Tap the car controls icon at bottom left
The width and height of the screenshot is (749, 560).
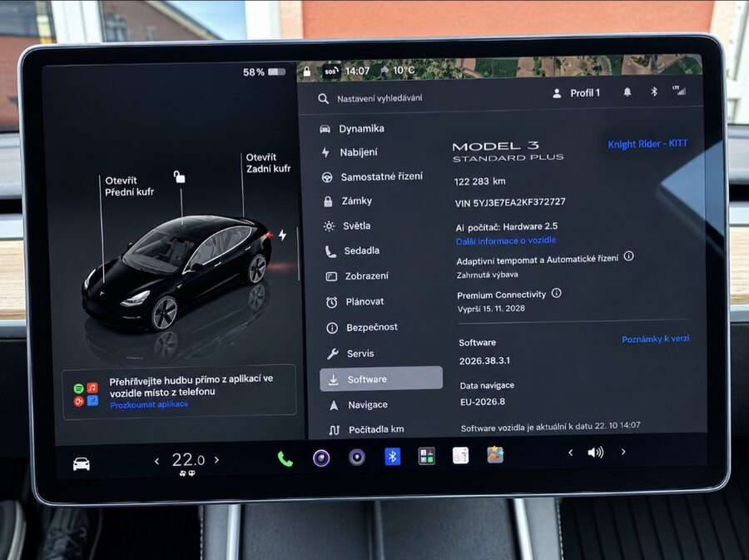pyautogui.click(x=82, y=463)
